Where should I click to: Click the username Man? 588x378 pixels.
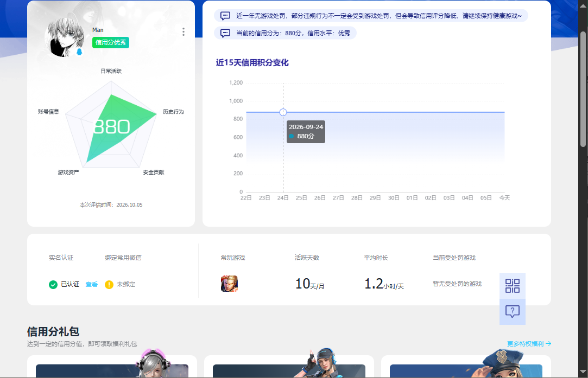(x=98, y=30)
